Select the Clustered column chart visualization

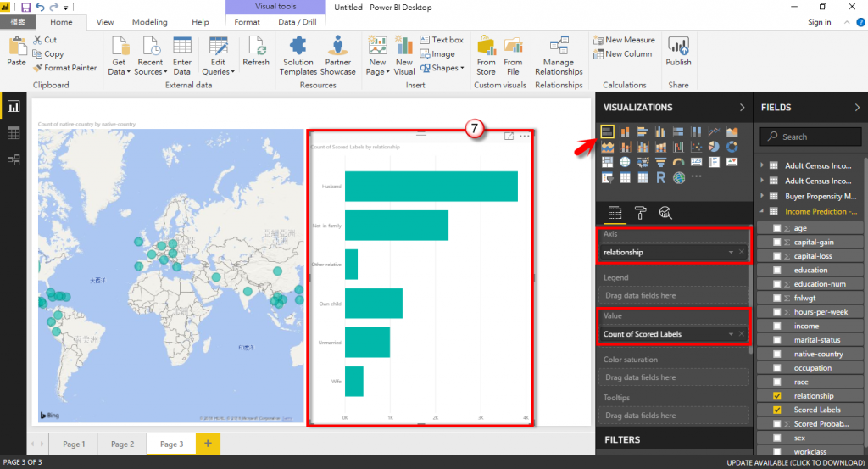click(660, 131)
